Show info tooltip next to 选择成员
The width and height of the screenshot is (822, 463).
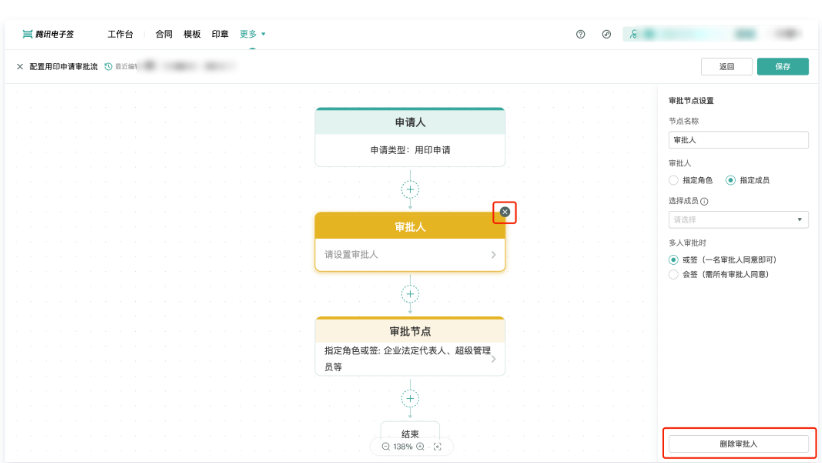(x=704, y=201)
